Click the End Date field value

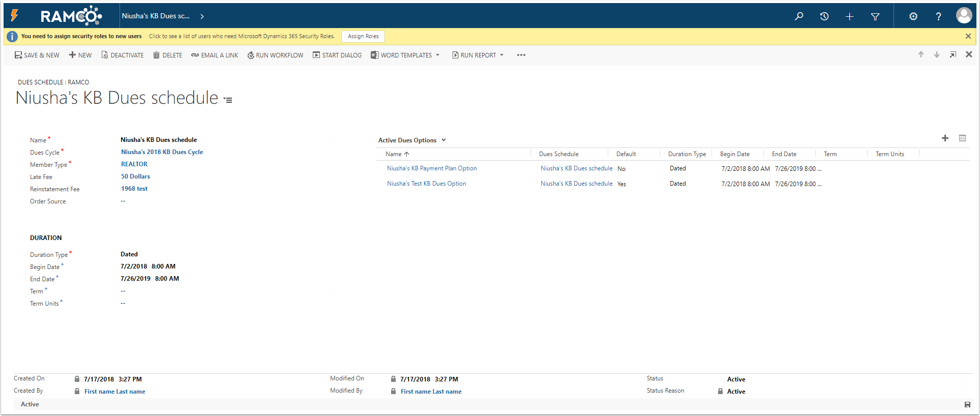[x=150, y=279]
